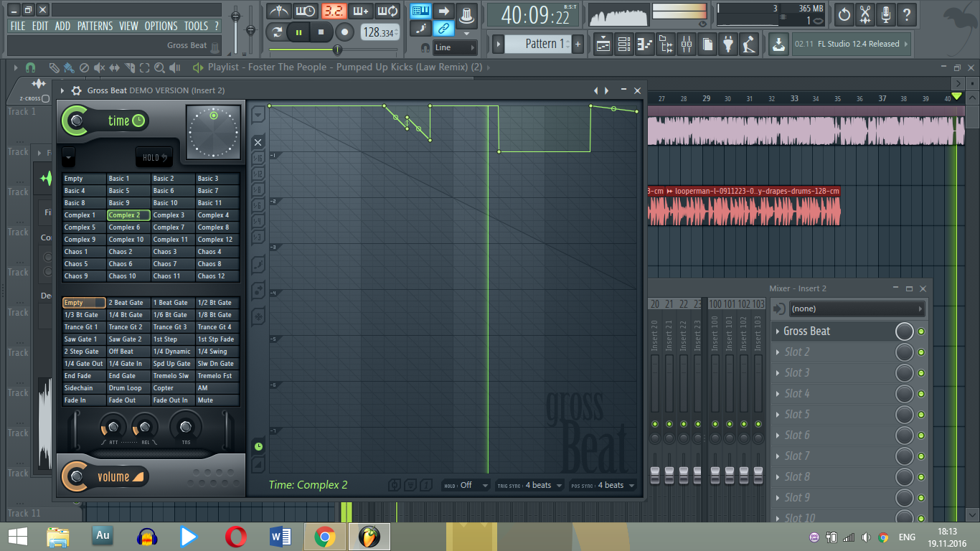Click the metronome icon

coord(278,11)
